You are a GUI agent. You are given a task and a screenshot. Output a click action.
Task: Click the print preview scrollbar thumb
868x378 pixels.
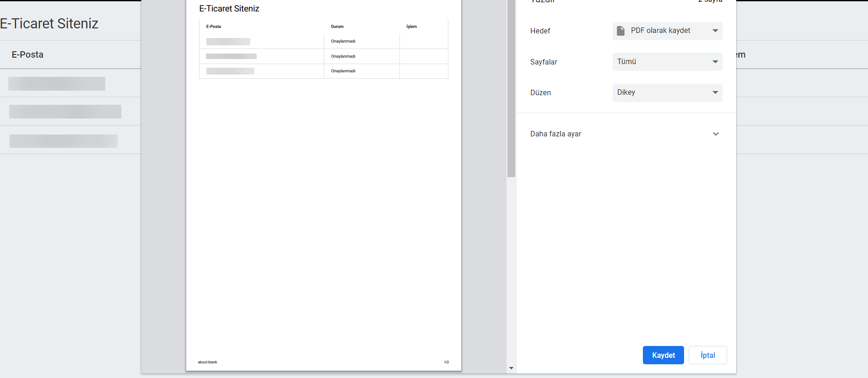coord(511,88)
